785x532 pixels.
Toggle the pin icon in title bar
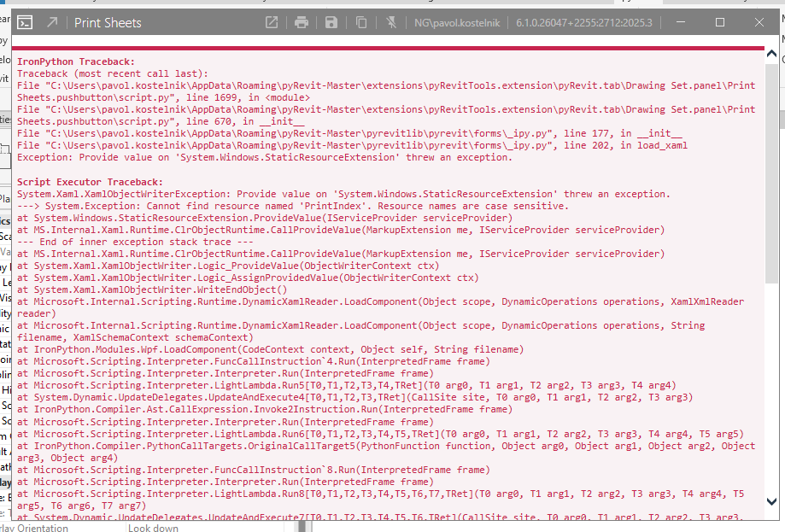(391, 22)
